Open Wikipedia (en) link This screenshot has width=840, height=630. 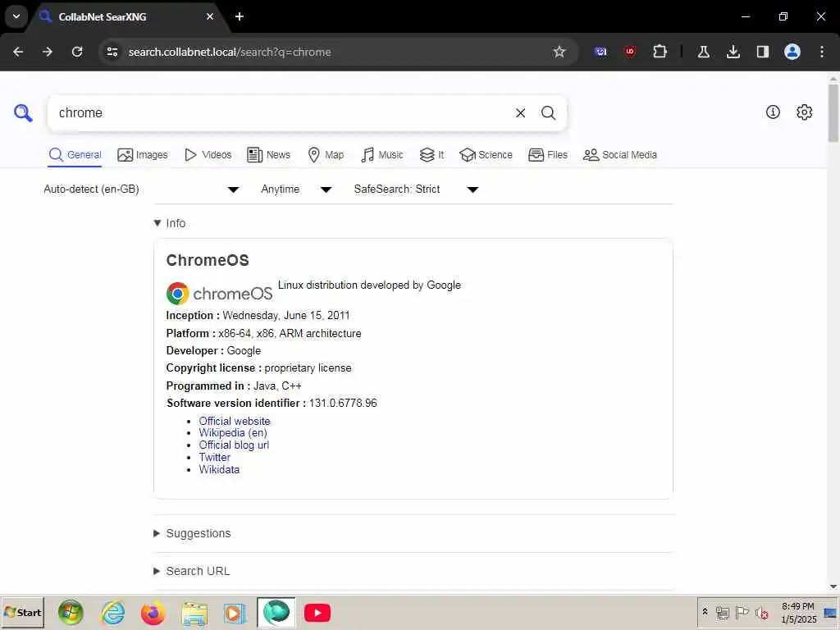tap(233, 433)
